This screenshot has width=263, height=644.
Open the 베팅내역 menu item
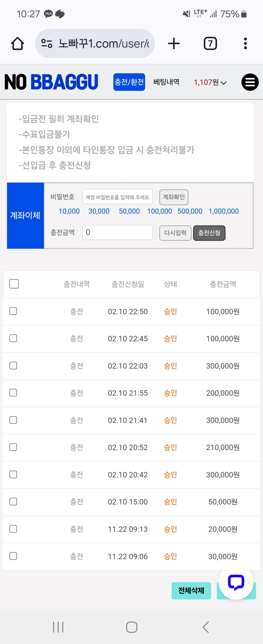point(166,82)
